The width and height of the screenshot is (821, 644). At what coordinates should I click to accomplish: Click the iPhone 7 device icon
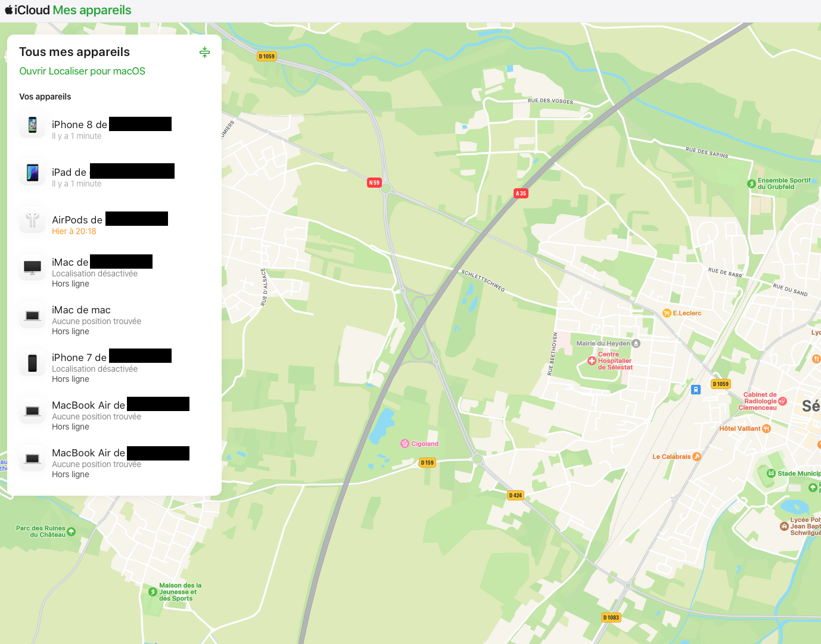tap(33, 363)
